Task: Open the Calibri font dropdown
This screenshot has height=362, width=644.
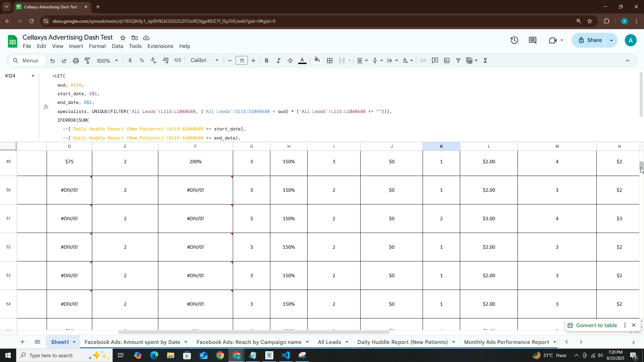Action: click(204, 61)
